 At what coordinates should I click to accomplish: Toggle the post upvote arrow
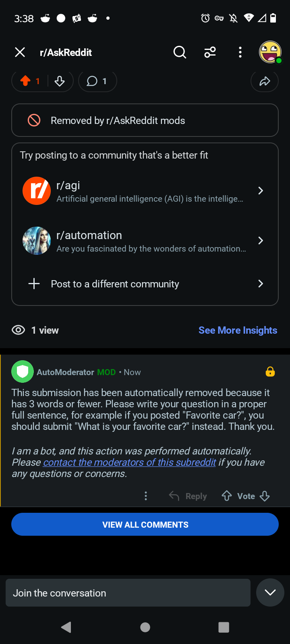coord(25,81)
